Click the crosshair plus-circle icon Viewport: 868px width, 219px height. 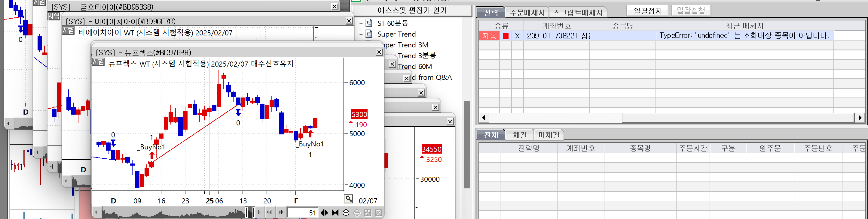pos(346,213)
